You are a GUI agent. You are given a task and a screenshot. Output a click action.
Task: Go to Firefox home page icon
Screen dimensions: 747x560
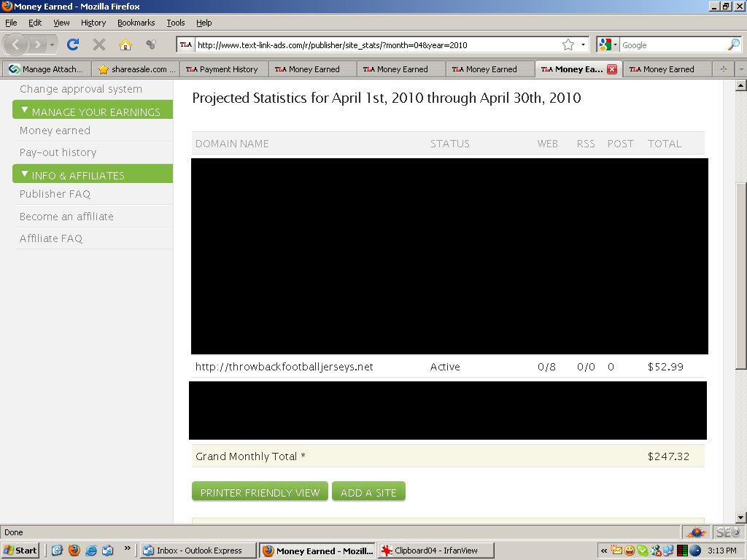tap(125, 44)
